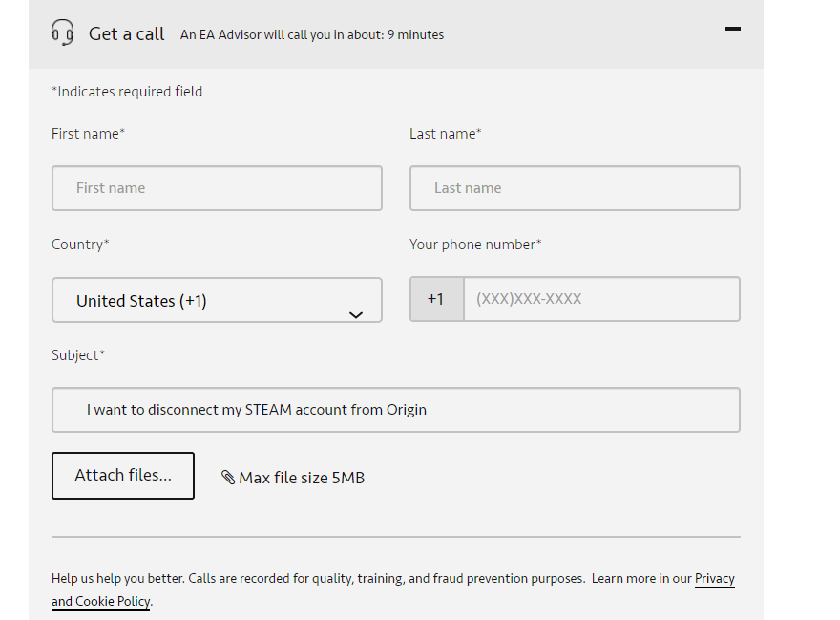The width and height of the screenshot is (840, 620).
Task: Click the headset icon beside Get a call
Action: (62, 33)
